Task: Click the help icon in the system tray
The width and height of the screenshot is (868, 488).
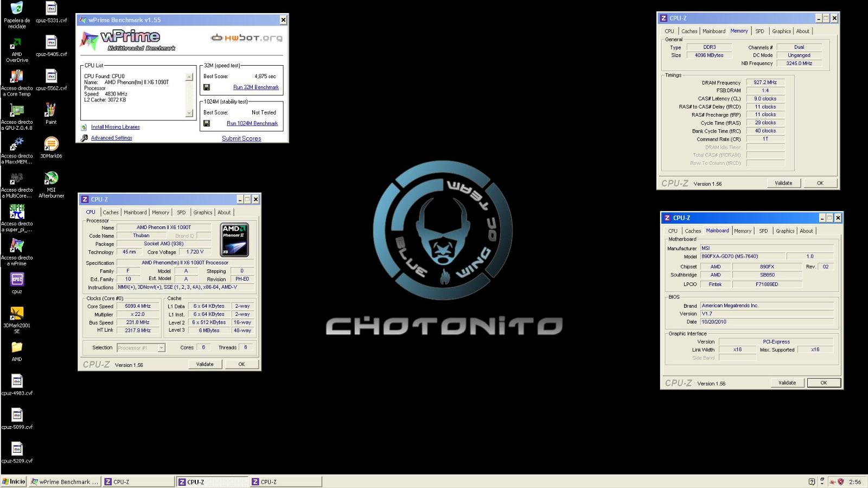Action: click(812, 481)
